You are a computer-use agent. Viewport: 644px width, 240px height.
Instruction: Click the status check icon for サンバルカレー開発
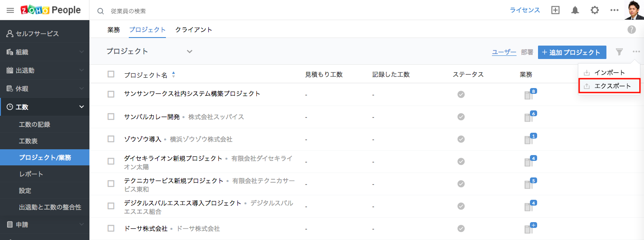click(461, 117)
